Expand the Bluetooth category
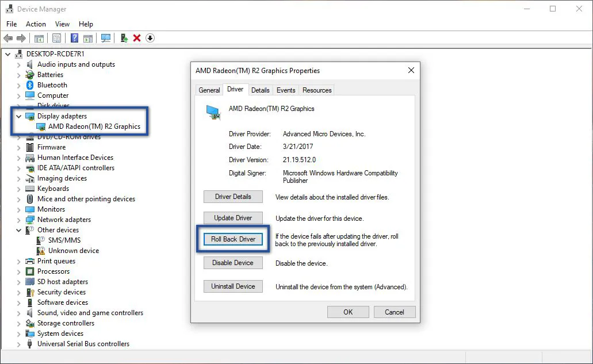Image resolution: width=593 pixels, height=364 pixels. pyautogui.click(x=18, y=85)
